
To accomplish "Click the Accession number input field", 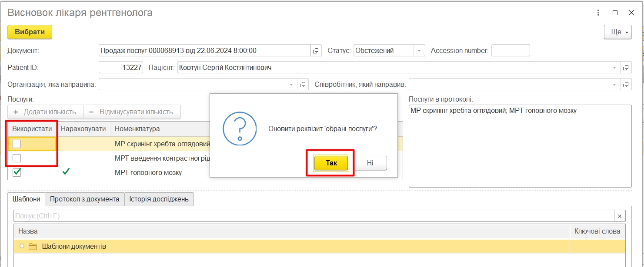I will pyautogui.click(x=510, y=50).
